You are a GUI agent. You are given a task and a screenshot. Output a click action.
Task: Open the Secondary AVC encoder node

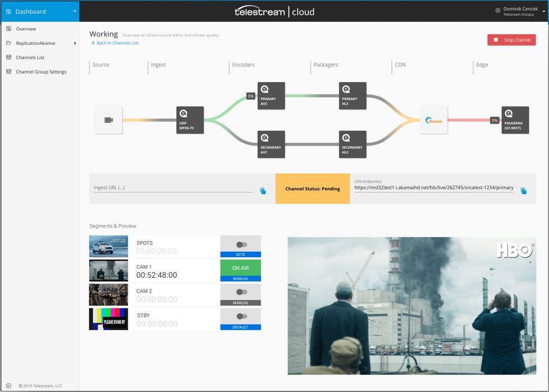271,144
